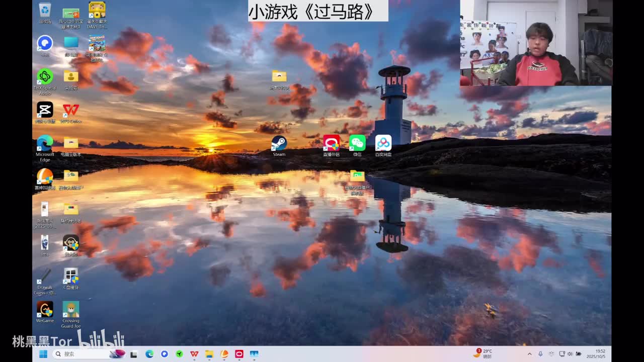Open WPS Office from the taskbar
Viewport: 644px width, 362px height.
point(194,354)
